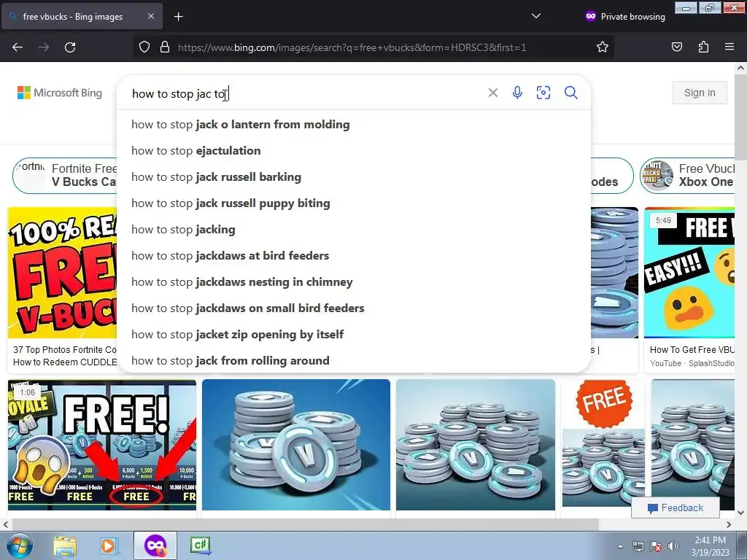The image size is (747, 560).
Task: Click the padlock site info icon
Action: (x=165, y=47)
